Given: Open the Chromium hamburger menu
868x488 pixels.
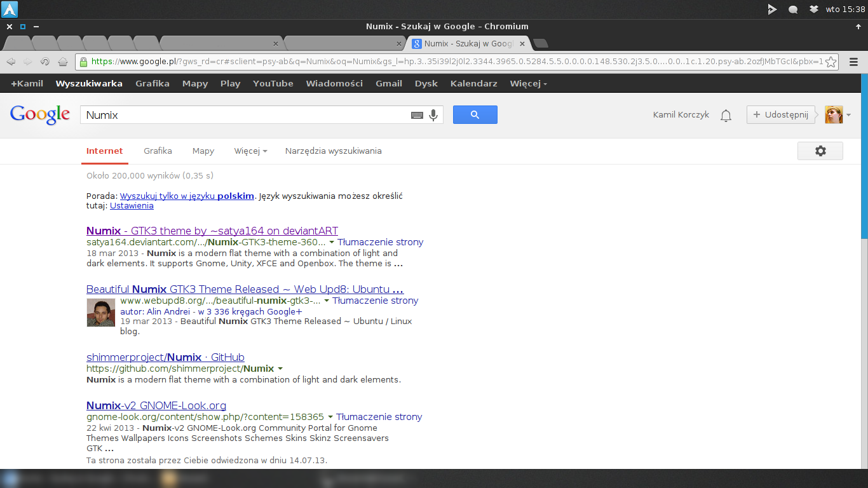Looking at the screenshot, I should [853, 62].
